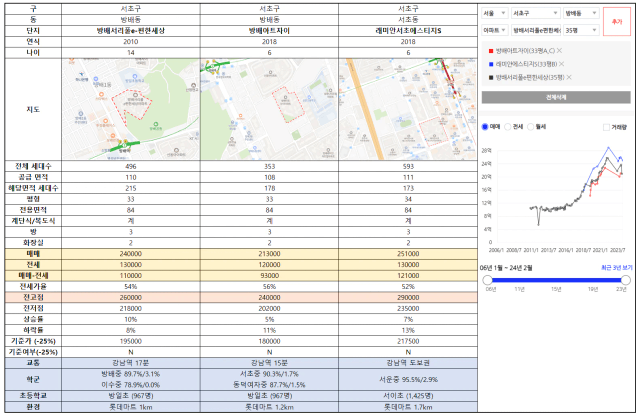Remove 래미안에스티지S(33평B) with its X icon

point(562,64)
